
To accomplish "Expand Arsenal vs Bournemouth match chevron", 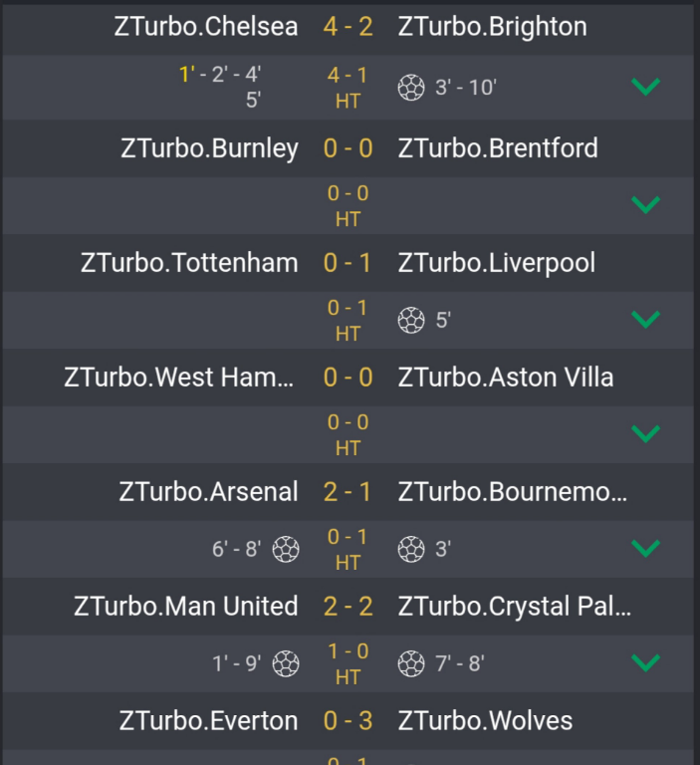I will (646, 549).
